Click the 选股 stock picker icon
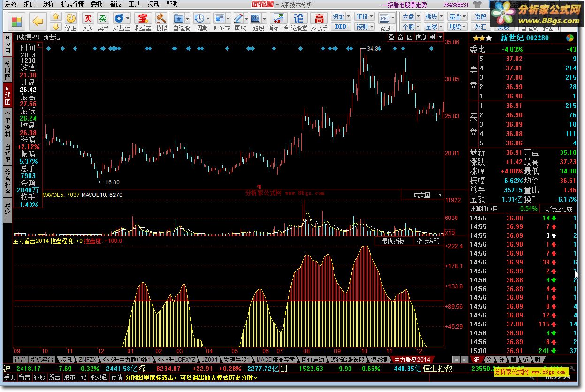The width and height of the screenshot is (585, 392). (x=256, y=19)
